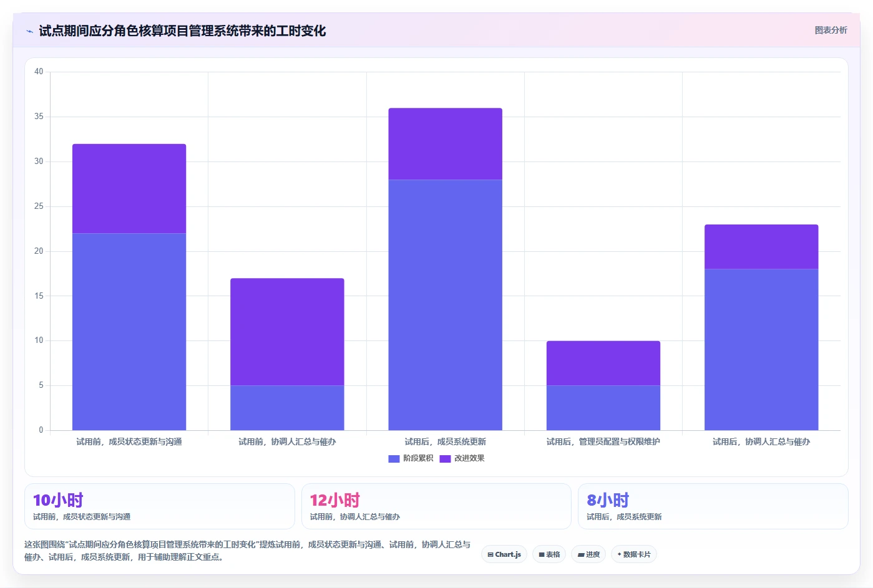Click the 图表分析 badge in the header

(x=831, y=30)
